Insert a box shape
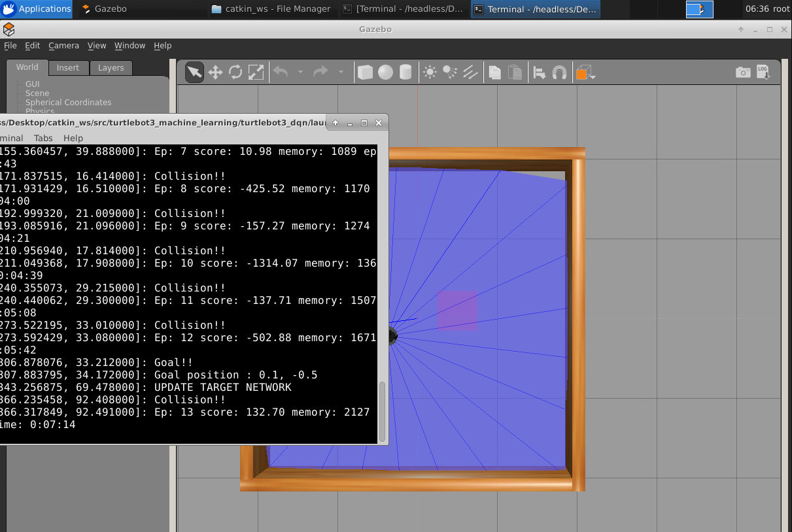Screen dimensions: 792x532 point(365,73)
